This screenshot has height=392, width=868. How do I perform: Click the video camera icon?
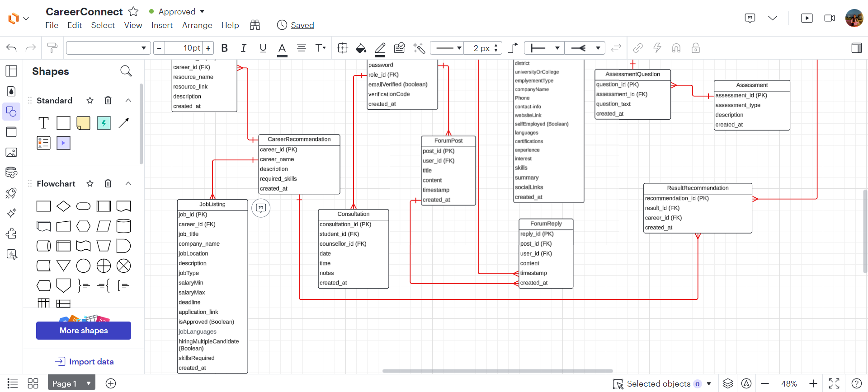tap(830, 18)
